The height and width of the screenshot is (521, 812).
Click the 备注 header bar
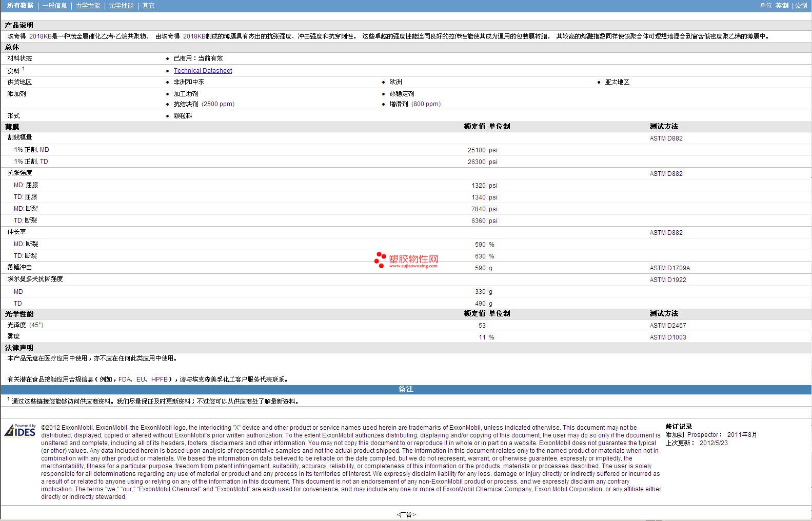[406, 389]
